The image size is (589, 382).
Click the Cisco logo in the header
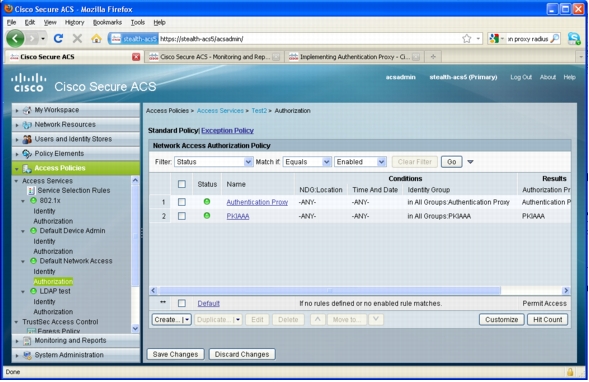pyautogui.click(x=29, y=82)
